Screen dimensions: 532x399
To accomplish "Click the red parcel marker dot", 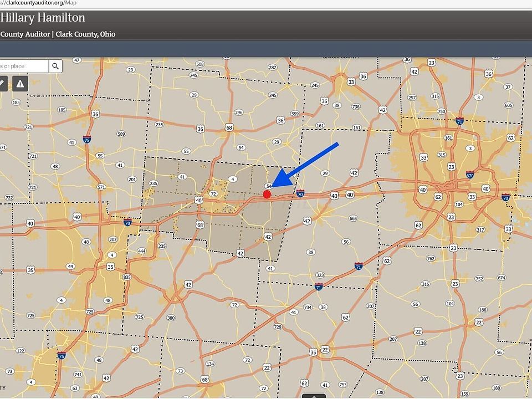I will click(267, 195).
